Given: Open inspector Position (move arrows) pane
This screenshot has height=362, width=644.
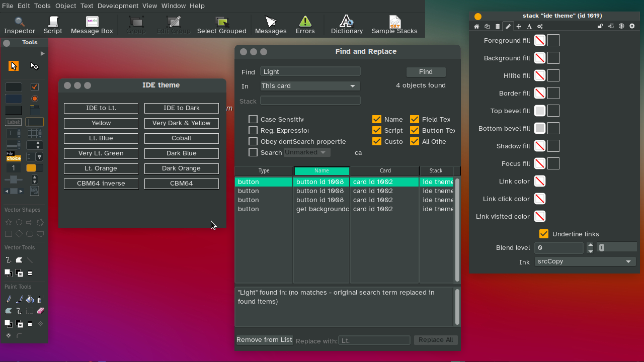Looking at the screenshot, I should [519, 26].
